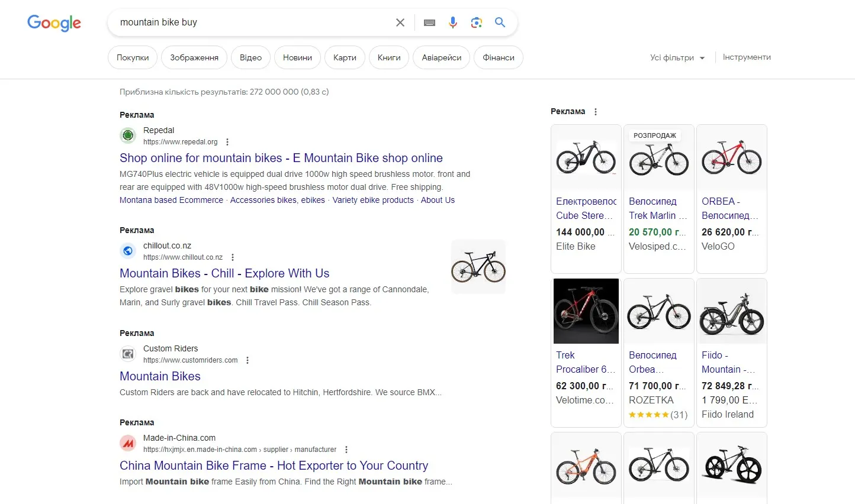Screen dimensions: 855x504
Task: Open 'China Mountain Bike Frame' result link
Action: pos(274,466)
